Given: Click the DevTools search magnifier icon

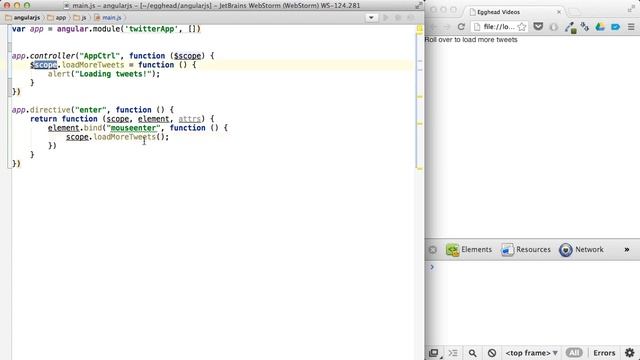Looking at the screenshot, I should (x=472, y=353).
